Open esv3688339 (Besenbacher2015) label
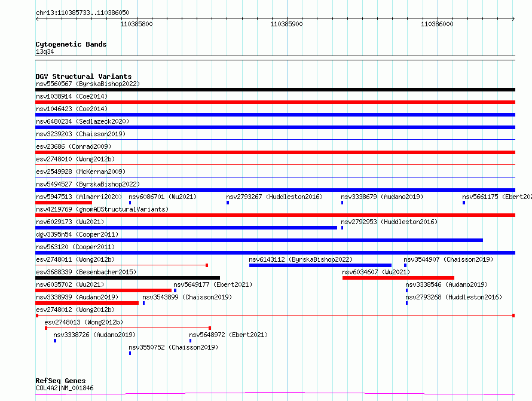The width and height of the screenshot is (532, 401). tap(86, 272)
